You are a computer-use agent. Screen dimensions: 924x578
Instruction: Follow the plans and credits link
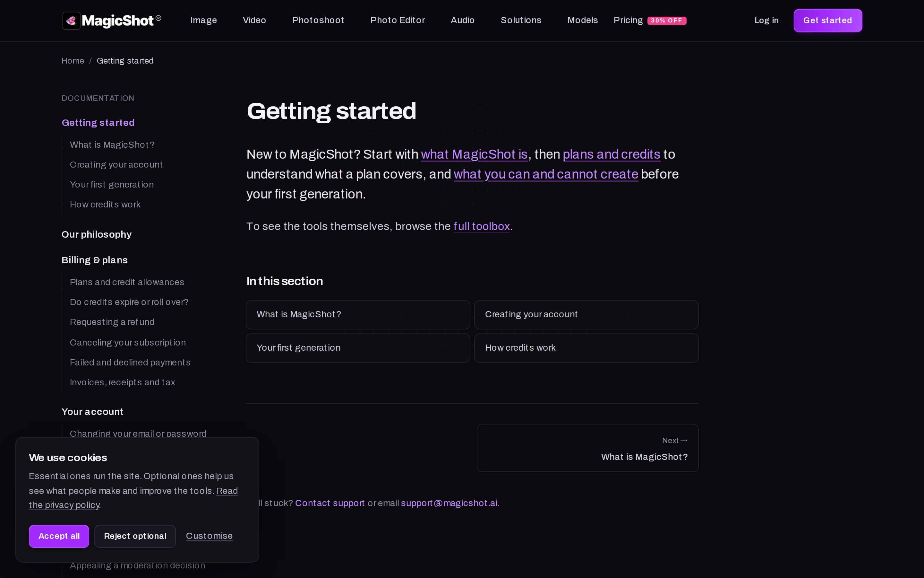[611, 154]
